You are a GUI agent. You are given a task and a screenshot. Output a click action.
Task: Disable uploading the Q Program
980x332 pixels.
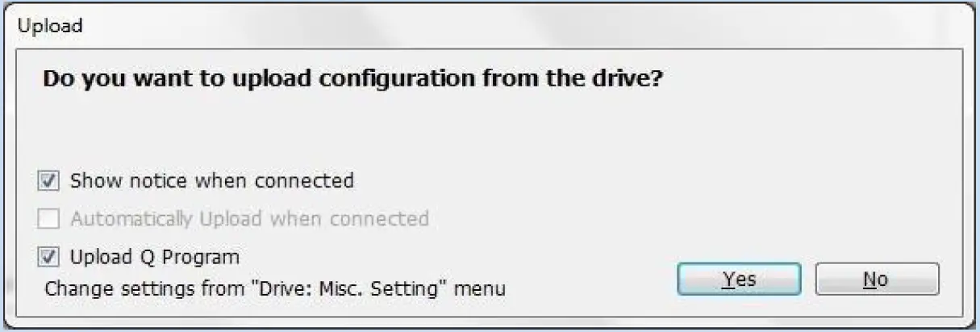(x=50, y=258)
